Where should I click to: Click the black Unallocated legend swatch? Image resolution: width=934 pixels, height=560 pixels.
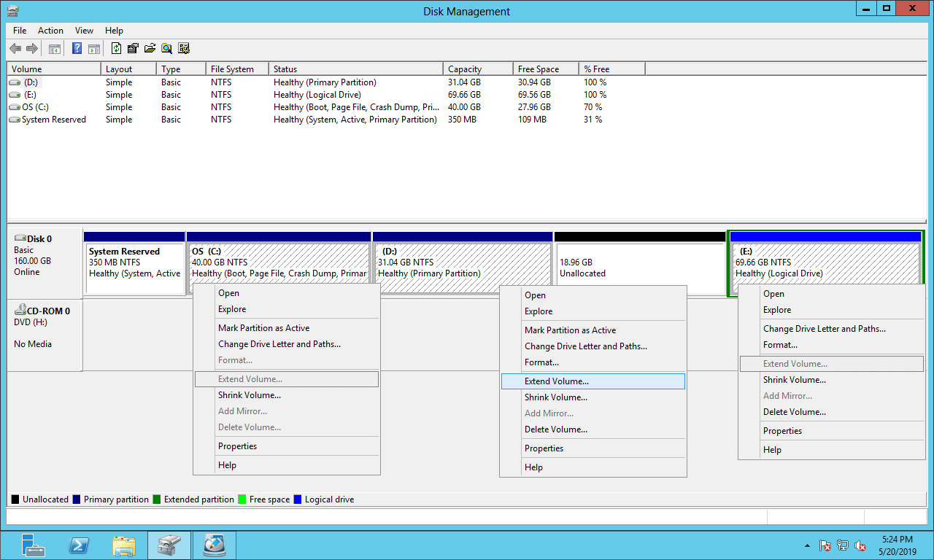(x=15, y=499)
